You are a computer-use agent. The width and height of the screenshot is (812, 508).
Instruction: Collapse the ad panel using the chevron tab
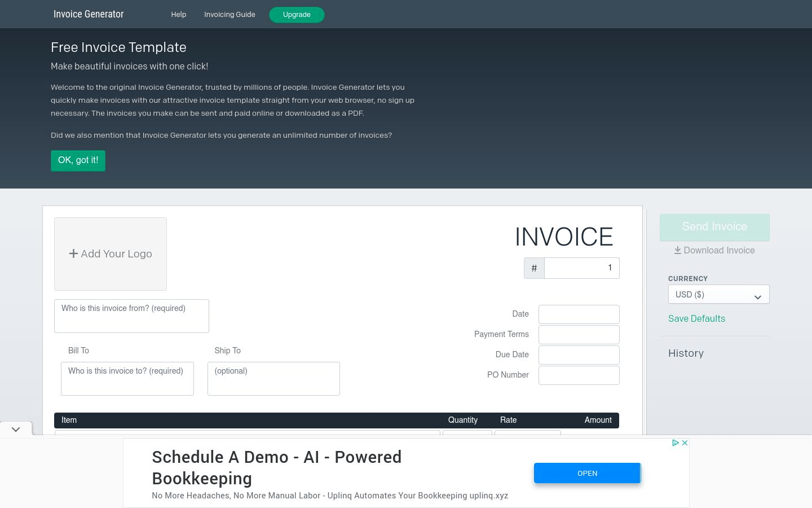coord(16,429)
